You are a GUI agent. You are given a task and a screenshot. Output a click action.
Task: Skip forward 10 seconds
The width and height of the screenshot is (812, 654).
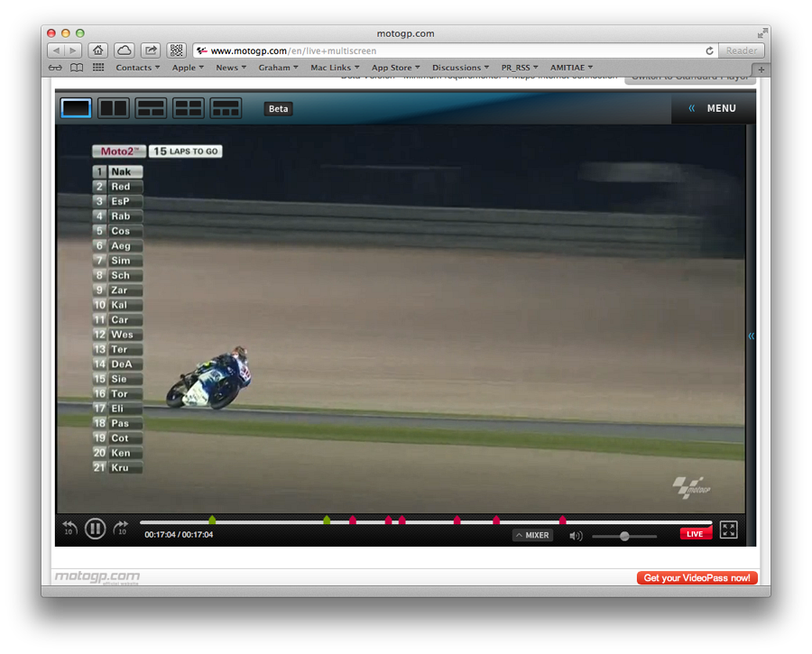pos(121,529)
